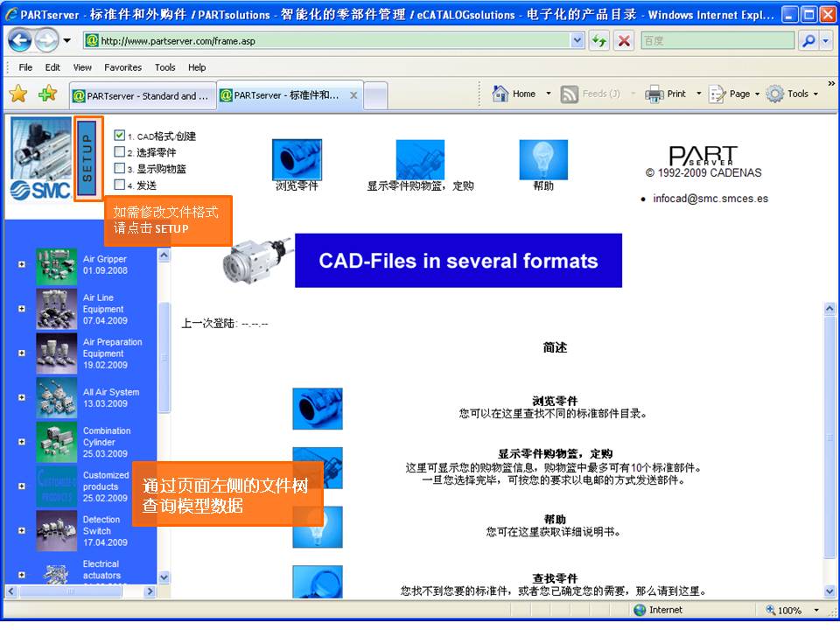
Task: Click the Feeds RSS icon
Action: coord(569,94)
